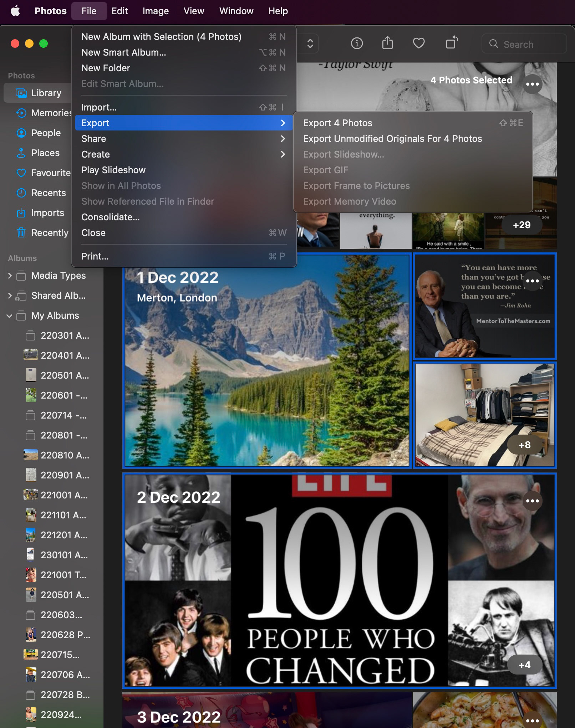This screenshot has height=728, width=575.
Task: Open the Window menu
Action: (x=236, y=11)
